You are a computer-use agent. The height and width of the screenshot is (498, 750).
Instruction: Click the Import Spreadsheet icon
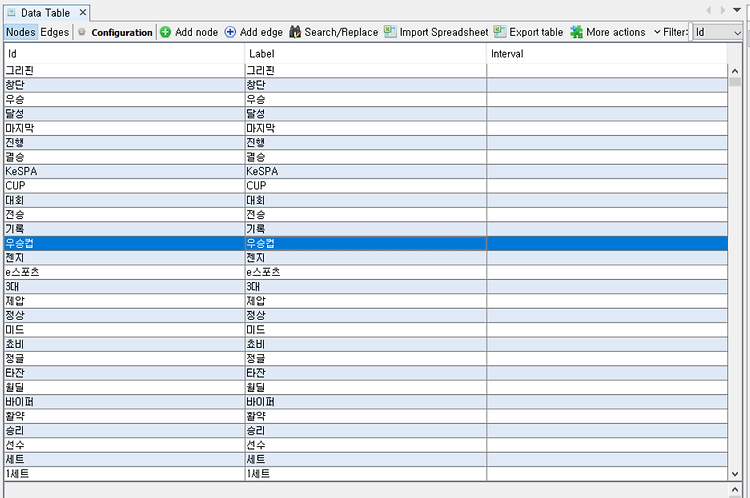pos(390,32)
